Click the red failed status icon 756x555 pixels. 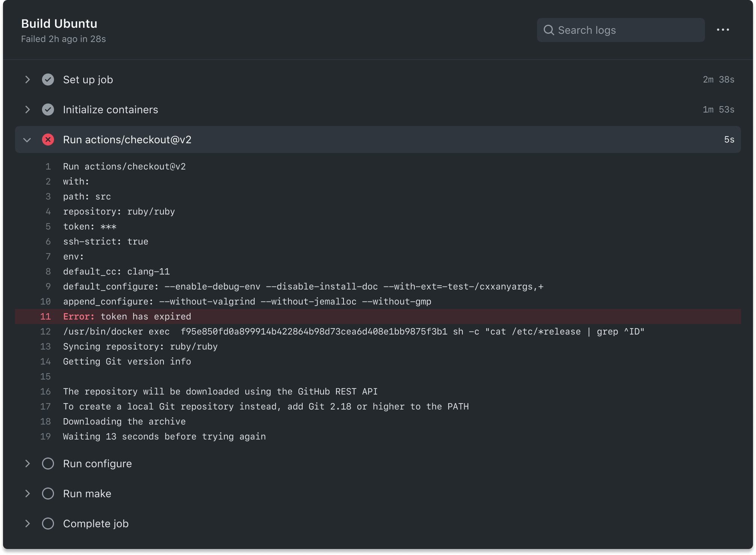click(48, 139)
